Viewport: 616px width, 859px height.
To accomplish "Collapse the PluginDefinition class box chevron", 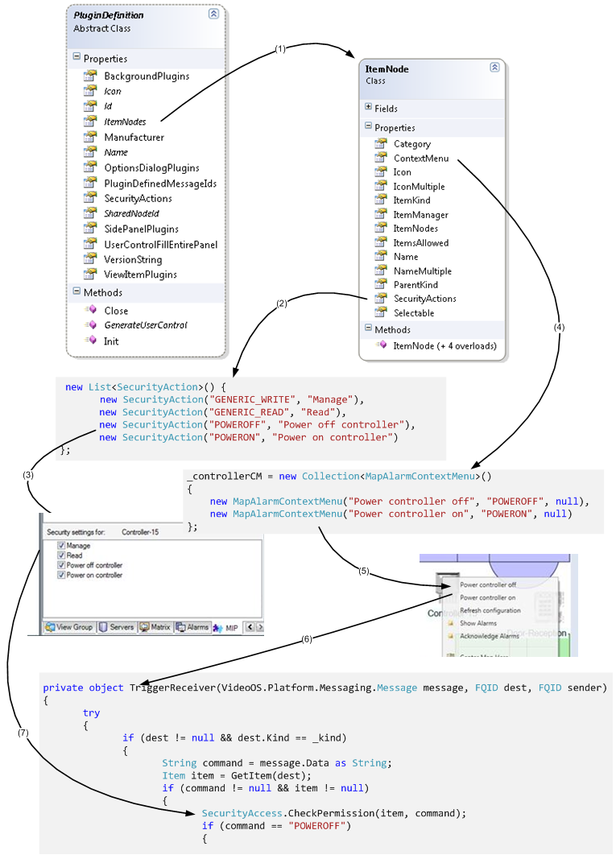I will (x=213, y=14).
